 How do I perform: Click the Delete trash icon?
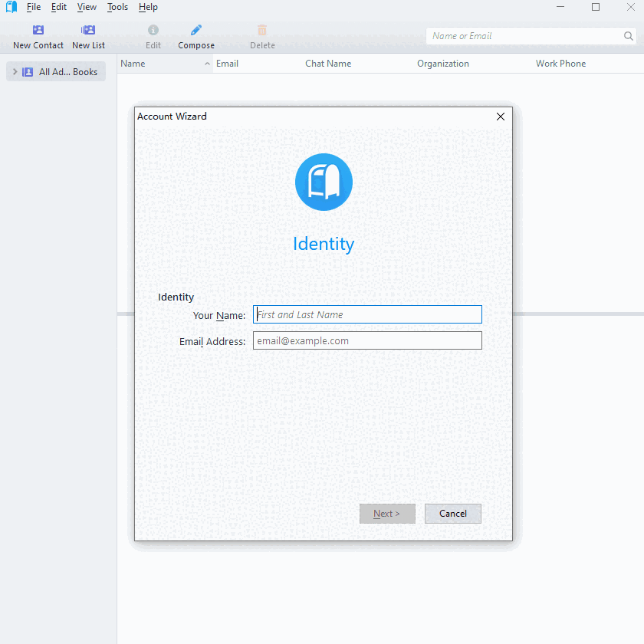click(x=262, y=31)
